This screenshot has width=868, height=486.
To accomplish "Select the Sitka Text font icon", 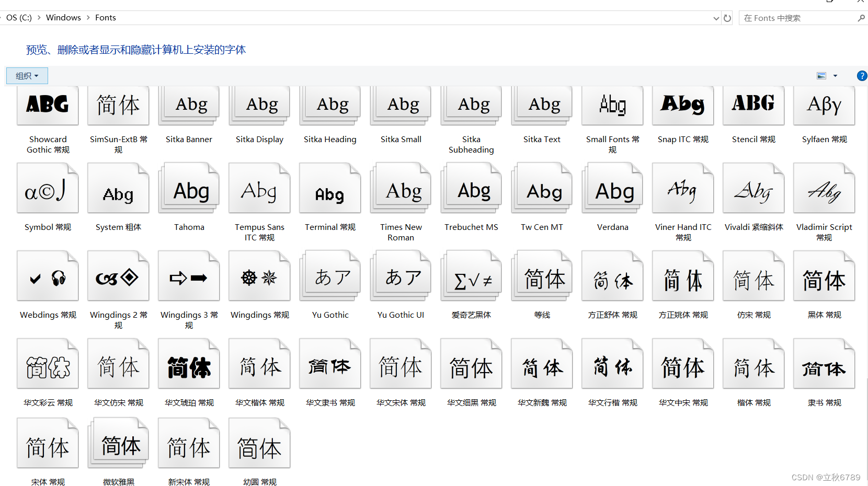I will click(542, 106).
